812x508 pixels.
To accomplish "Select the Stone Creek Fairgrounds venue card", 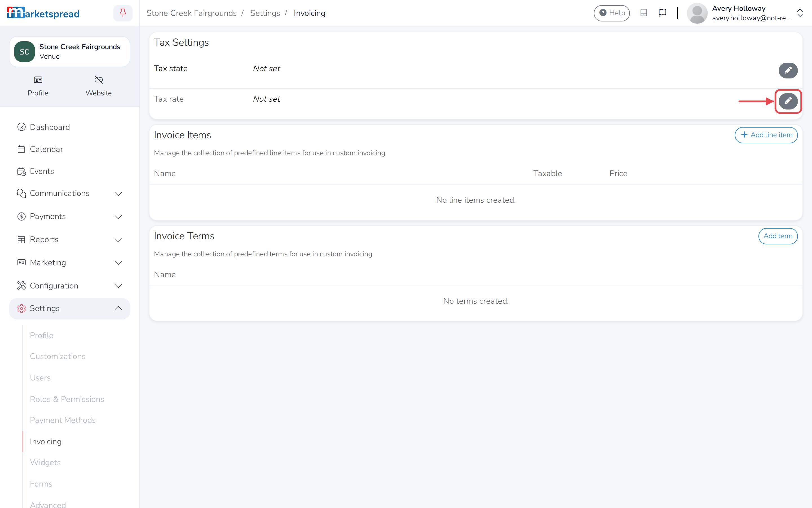I will click(x=69, y=51).
